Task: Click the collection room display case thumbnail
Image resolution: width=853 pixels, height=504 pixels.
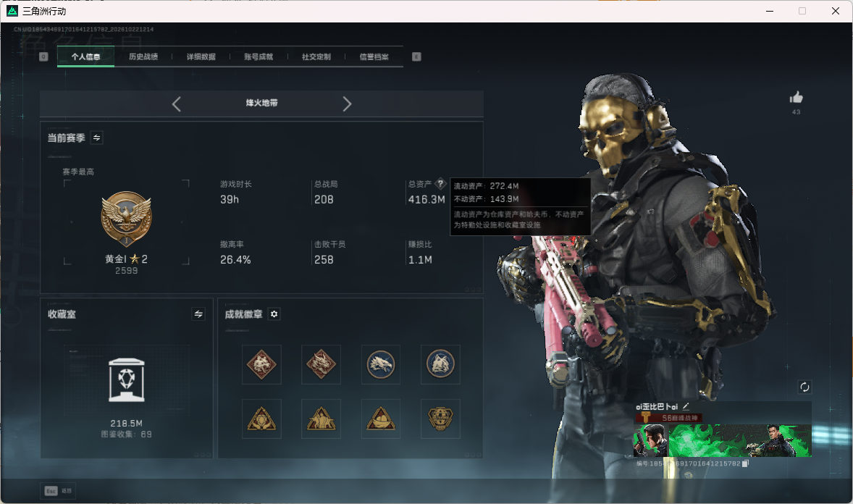Action: tap(126, 380)
